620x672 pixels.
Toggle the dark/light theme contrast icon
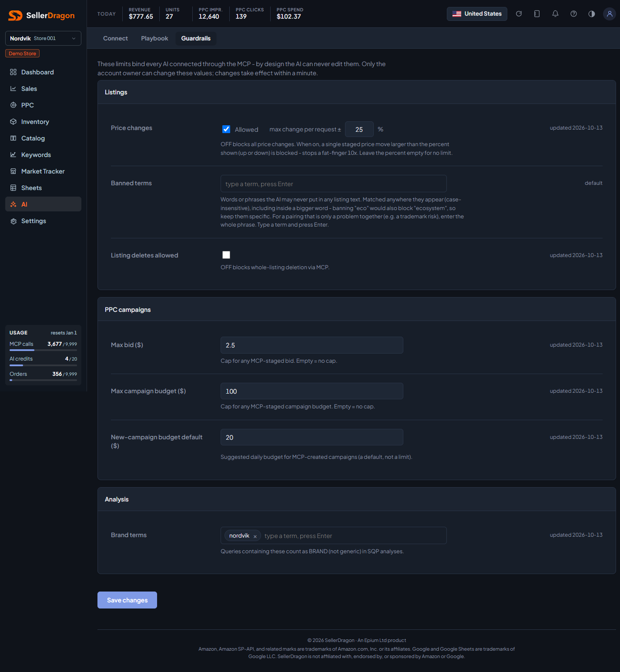[592, 14]
